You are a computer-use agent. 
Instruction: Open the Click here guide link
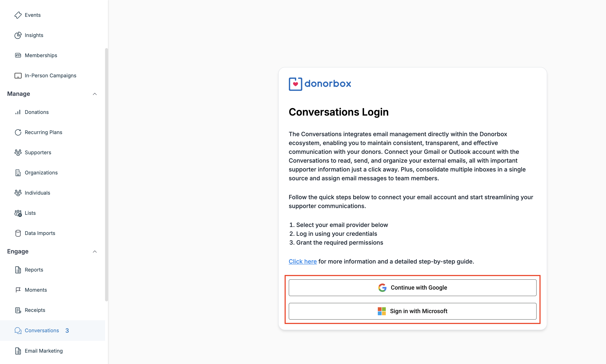point(303,261)
